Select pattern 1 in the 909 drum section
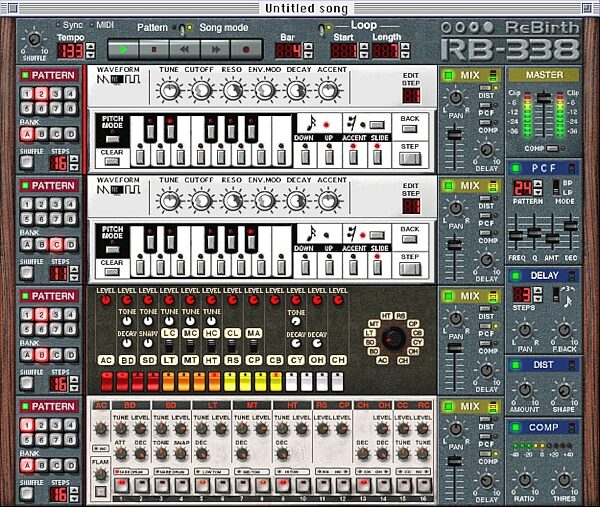Screen dimensions: 600x507 coord(27,425)
